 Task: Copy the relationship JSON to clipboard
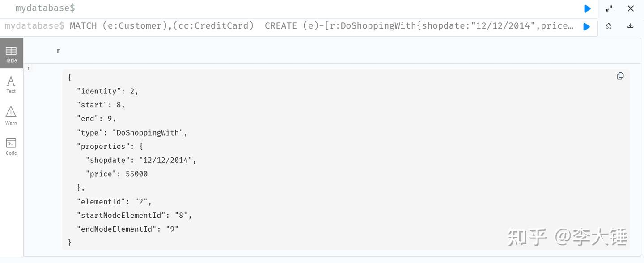(620, 76)
